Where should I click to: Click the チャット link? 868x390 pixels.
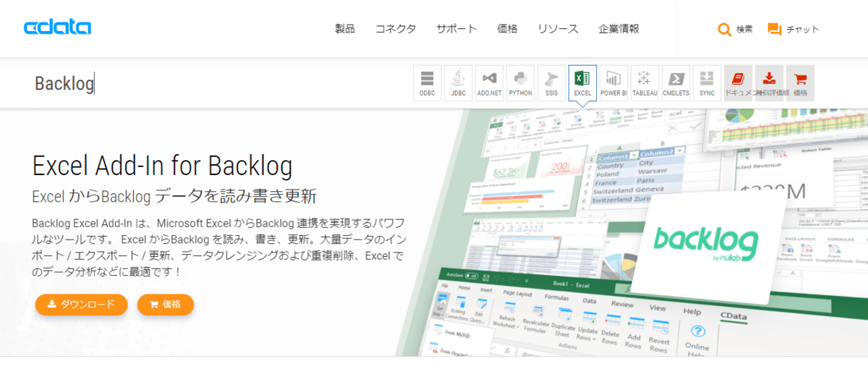click(803, 30)
